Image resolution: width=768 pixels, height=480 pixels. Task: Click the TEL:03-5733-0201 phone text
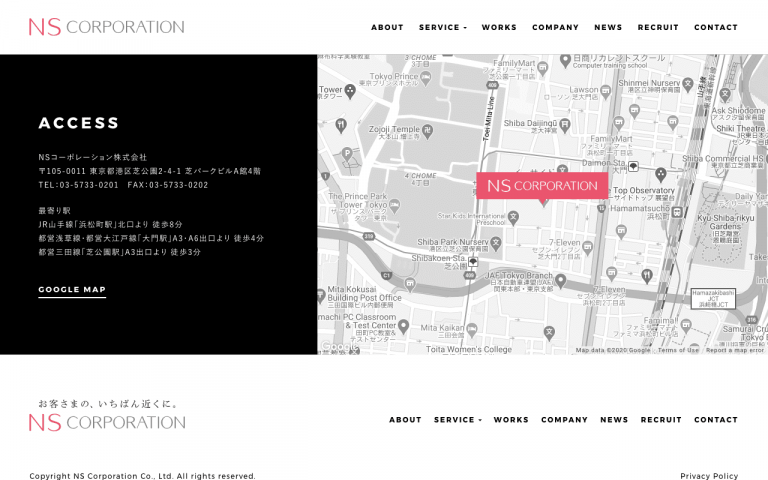tap(78, 185)
